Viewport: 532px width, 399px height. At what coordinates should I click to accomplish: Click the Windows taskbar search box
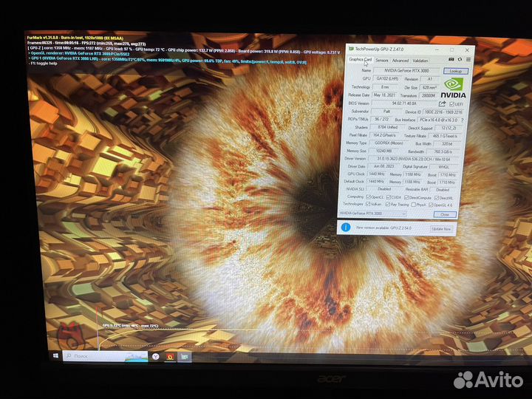(x=105, y=356)
